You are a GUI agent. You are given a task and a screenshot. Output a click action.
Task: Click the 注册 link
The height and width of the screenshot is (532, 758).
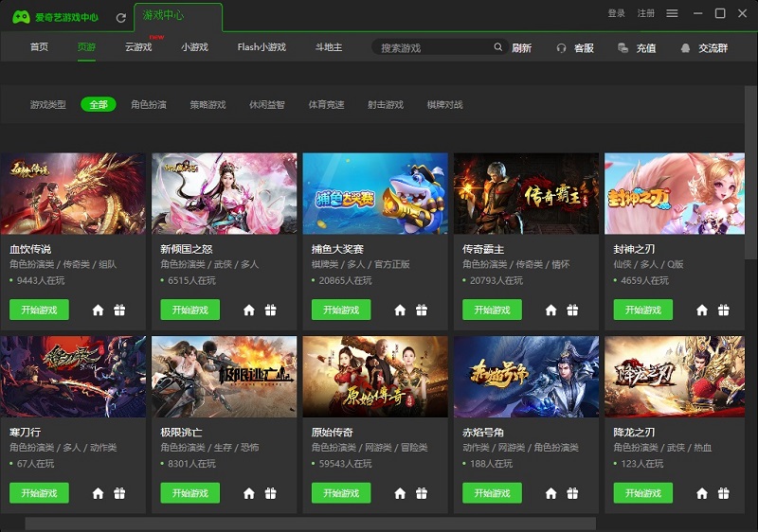click(x=646, y=13)
